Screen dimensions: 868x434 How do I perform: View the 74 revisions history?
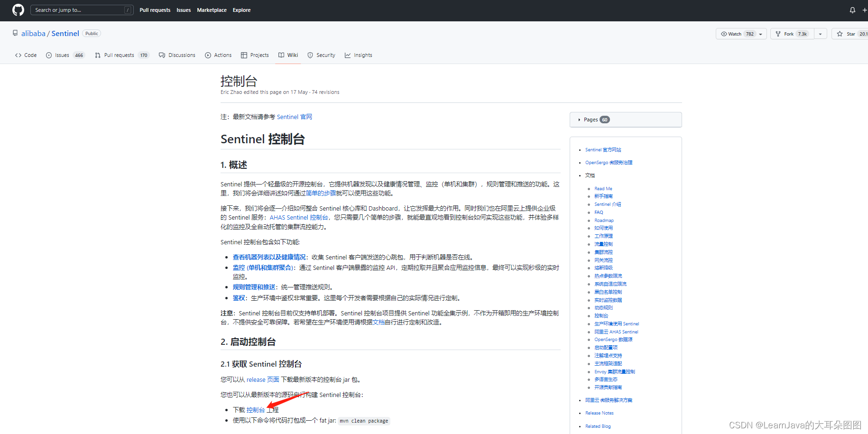tap(326, 92)
